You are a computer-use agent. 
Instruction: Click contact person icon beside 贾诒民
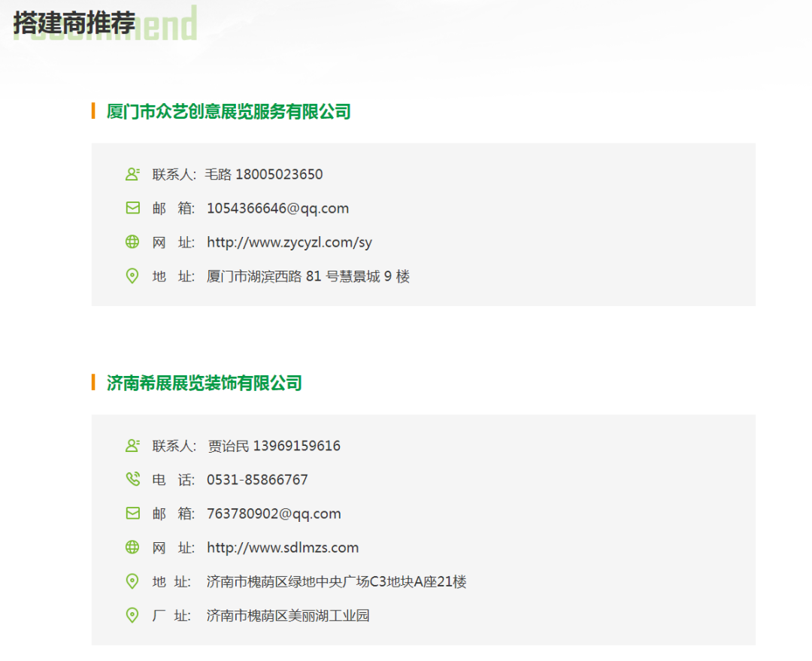coord(132,445)
